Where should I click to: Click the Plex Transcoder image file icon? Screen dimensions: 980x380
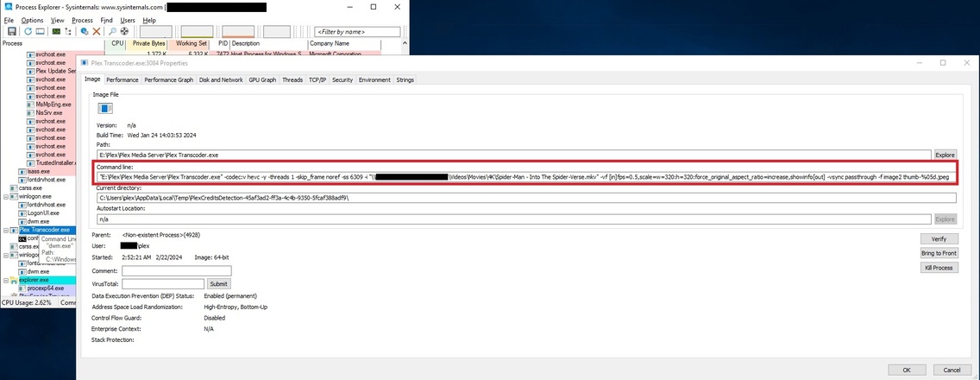104,109
